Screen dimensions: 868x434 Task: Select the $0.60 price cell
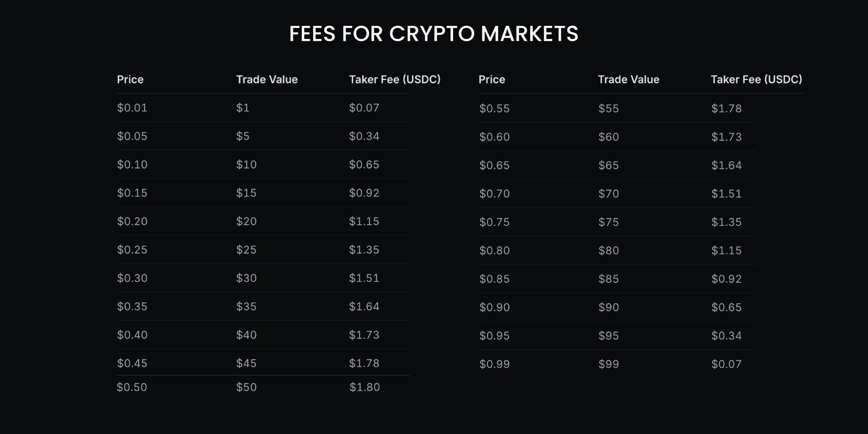pos(494,137)
